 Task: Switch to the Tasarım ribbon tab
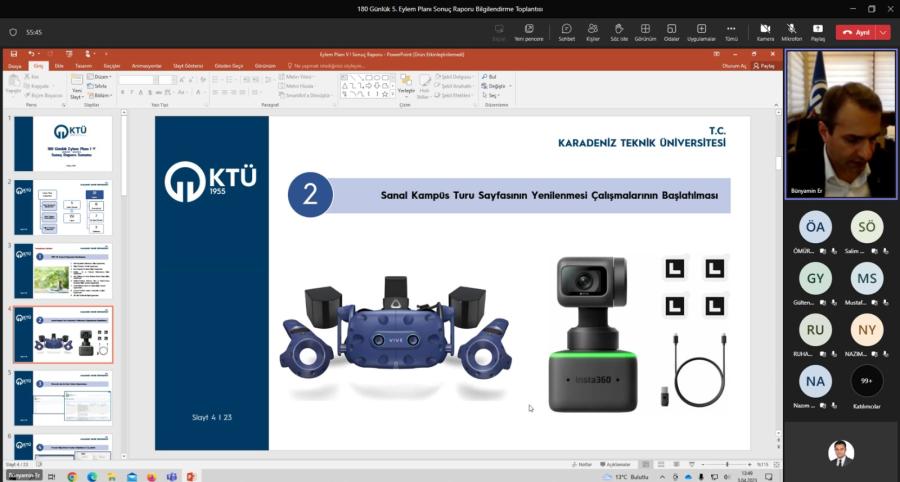click(x=84, y=66)
